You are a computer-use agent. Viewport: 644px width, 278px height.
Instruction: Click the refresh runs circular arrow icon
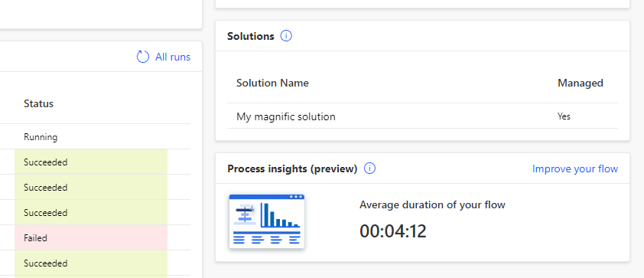click(x=142, y=57)
